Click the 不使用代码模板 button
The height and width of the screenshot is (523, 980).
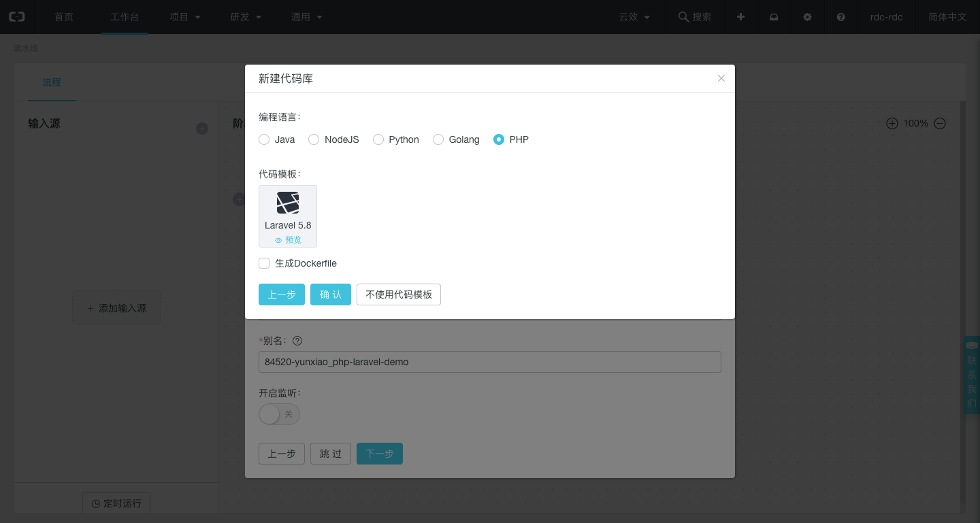pyautogui.click(x=399, y=294)
